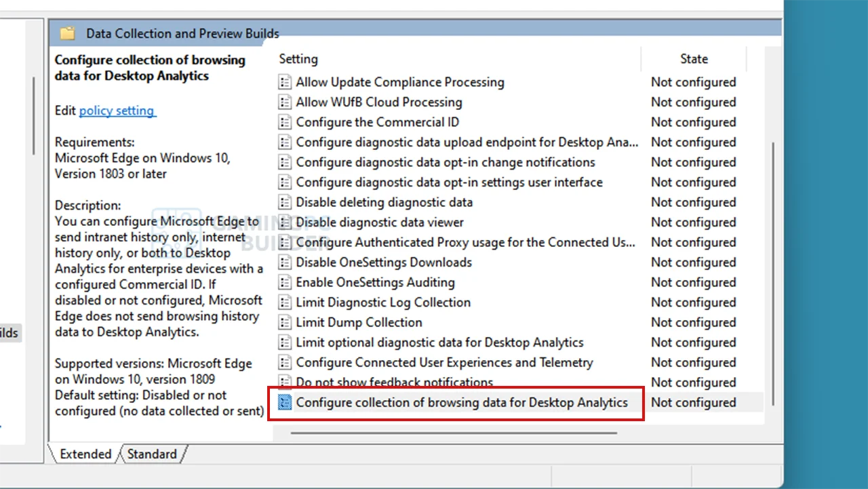Click icon beside Do not show feedback notifications
This screenshot has width=868, height=489.
pyautogui.click(x=285, y=383)
